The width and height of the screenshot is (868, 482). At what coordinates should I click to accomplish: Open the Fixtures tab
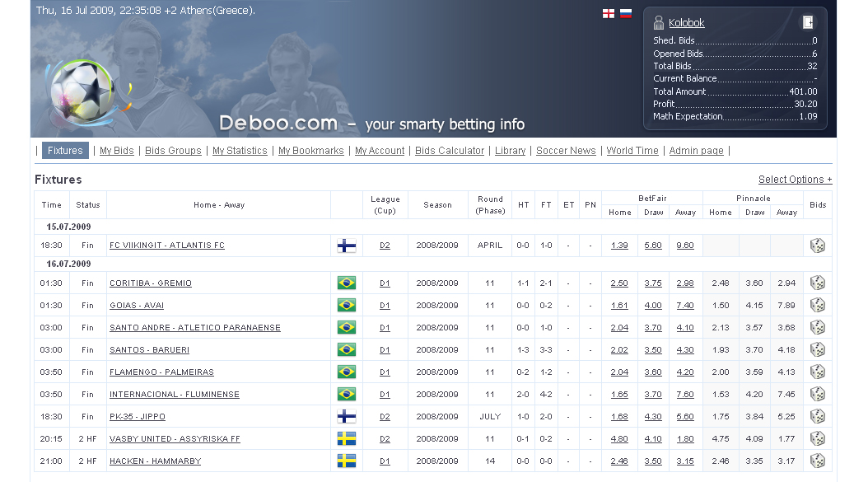coord(65,151)
